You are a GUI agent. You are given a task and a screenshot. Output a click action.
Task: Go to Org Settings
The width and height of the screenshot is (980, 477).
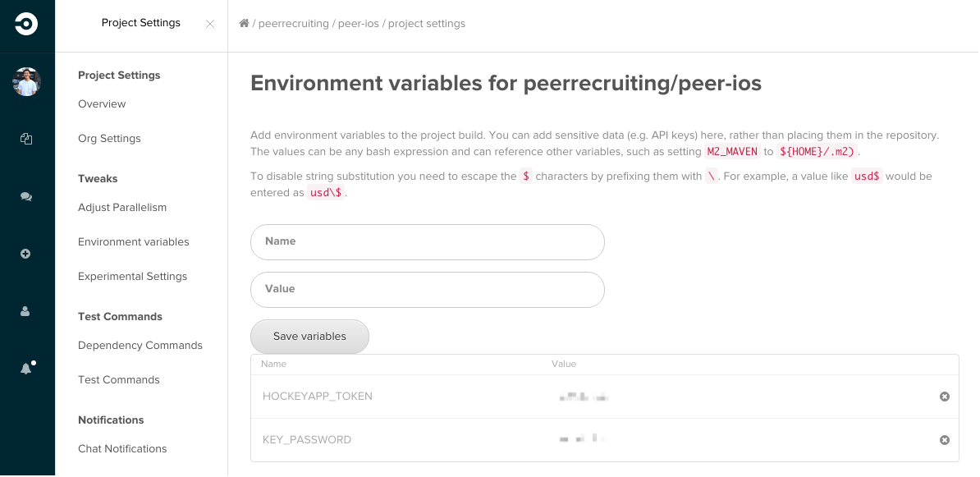(x=109, y=139)
